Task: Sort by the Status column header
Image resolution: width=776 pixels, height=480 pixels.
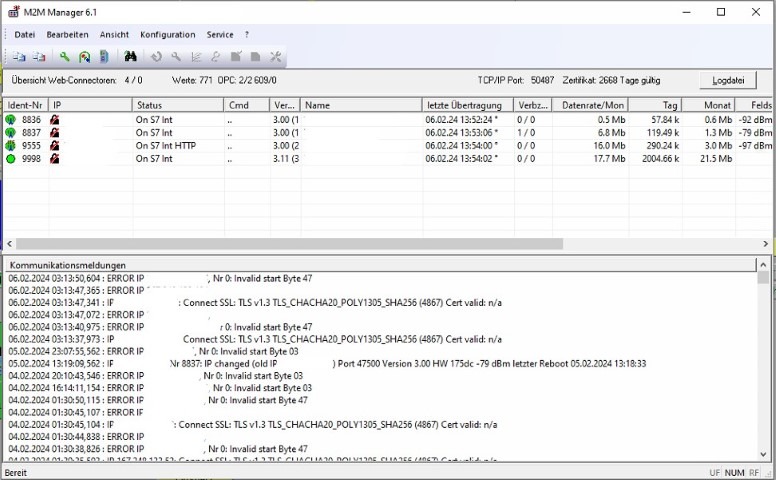Action: [178, 105]
